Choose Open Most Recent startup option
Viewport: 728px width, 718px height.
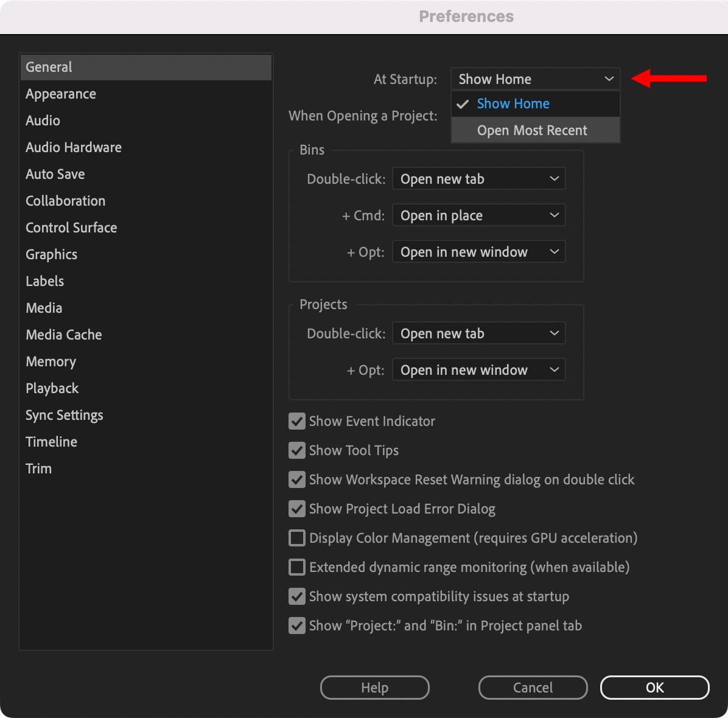pos(535,130)
